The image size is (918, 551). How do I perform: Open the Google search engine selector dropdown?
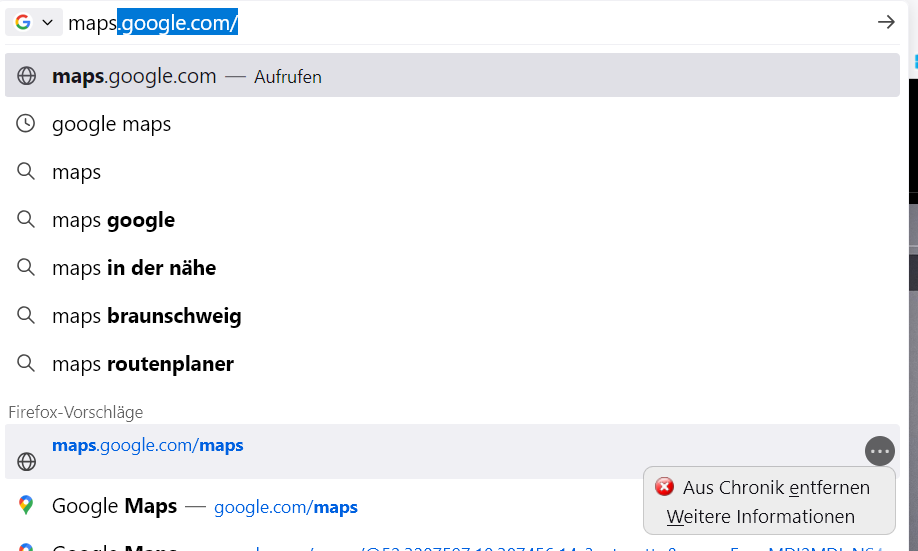click(34, 22)
